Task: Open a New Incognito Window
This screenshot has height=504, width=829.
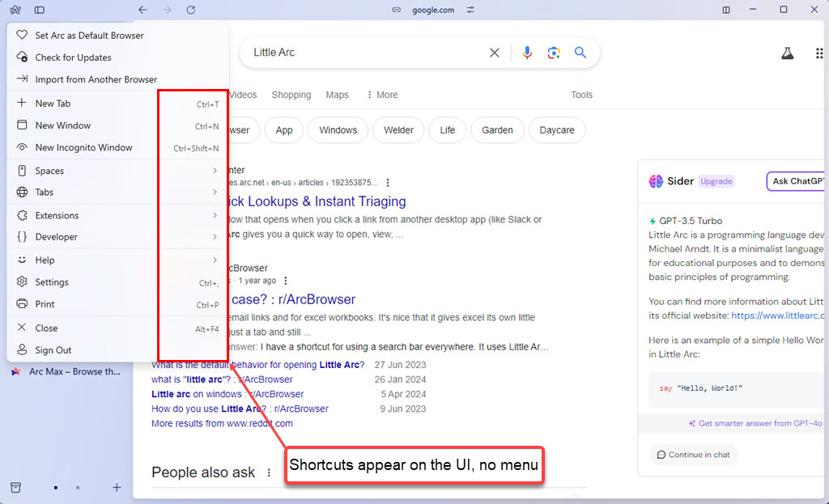Action: [118, 147]
